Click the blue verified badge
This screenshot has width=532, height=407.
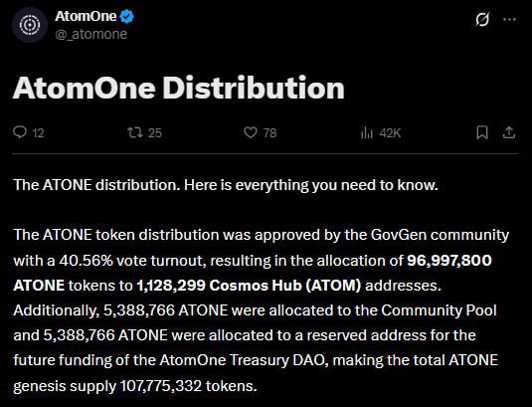[x=127, y=17]
